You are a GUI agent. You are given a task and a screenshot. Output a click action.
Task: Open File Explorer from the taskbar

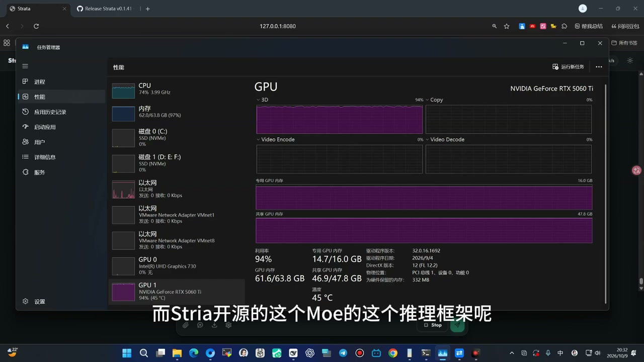[x=177, y=353]
